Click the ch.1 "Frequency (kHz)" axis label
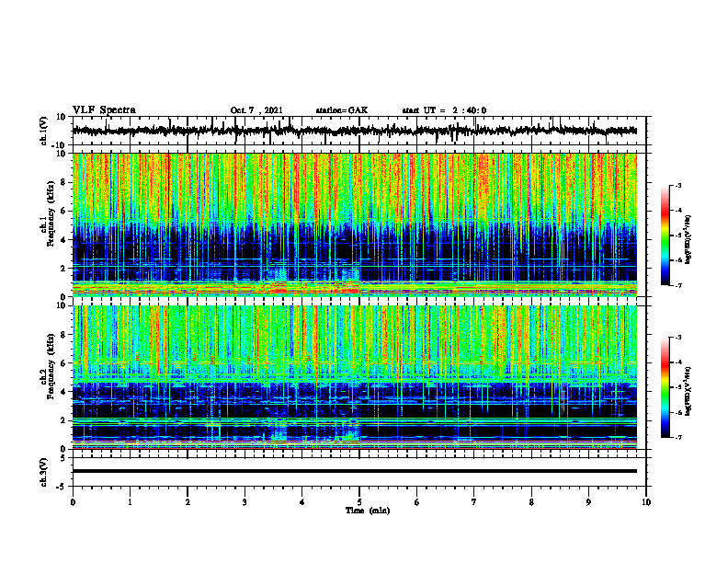 (51, 213)
